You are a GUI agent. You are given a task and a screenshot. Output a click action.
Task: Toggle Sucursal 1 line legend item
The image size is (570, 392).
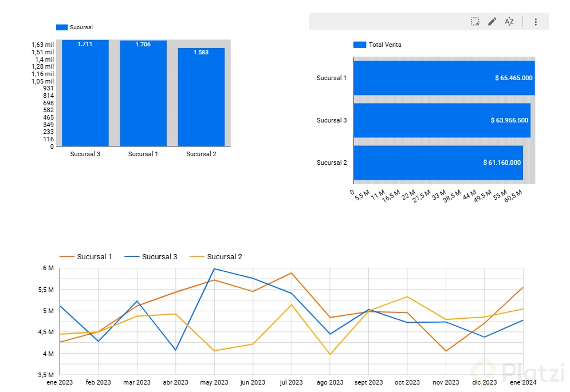click(86, 256)
